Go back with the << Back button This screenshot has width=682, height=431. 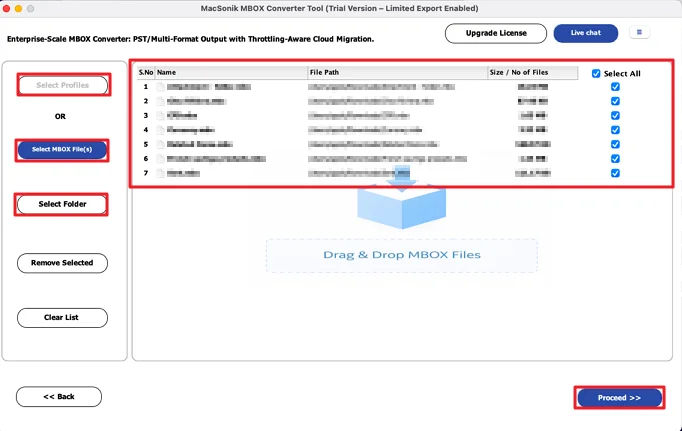(59, 397)
